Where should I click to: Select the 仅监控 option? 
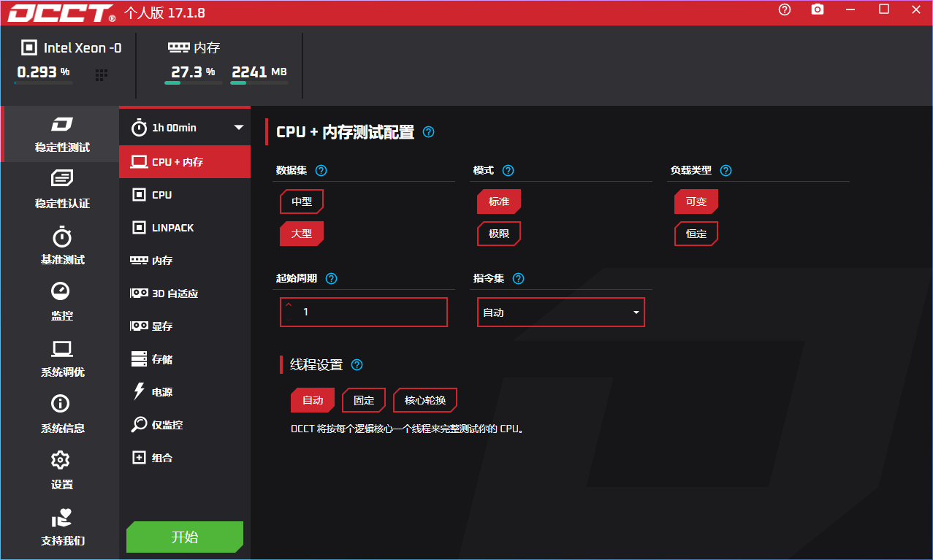coord(185,425)
